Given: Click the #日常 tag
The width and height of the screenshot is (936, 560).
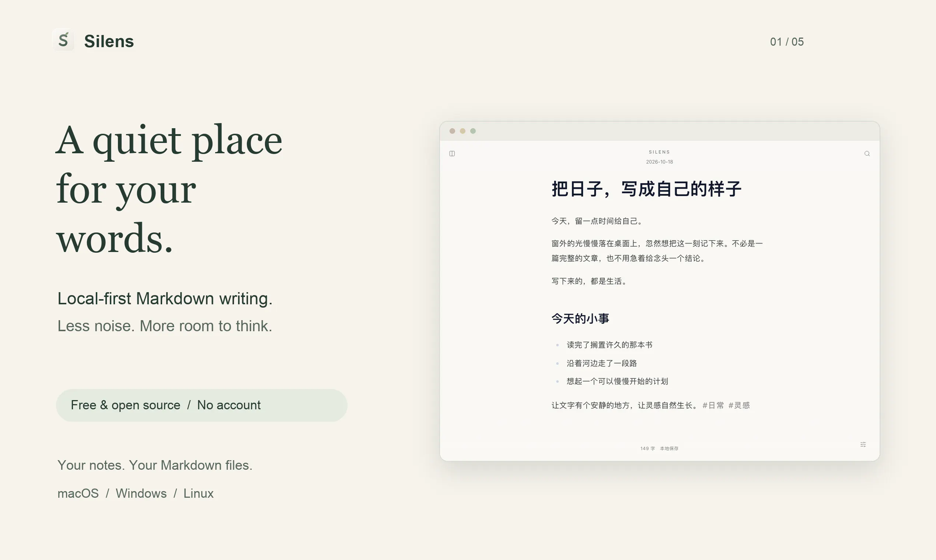Looking at the screenshot, I should [713, 405].
